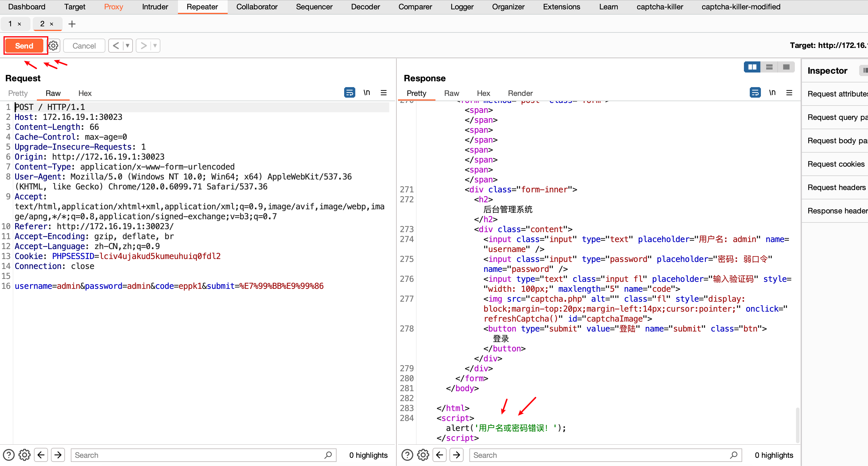This screenshot has height=466, width=868.
Task: Click the Response pane vertical scrollbar
Action: tap(797, 425)
